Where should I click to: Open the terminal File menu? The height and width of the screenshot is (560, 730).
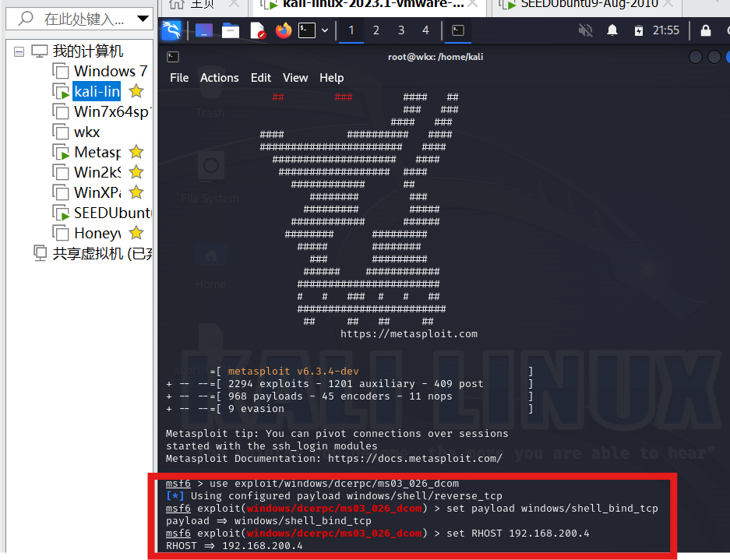(x=179, y=78)
